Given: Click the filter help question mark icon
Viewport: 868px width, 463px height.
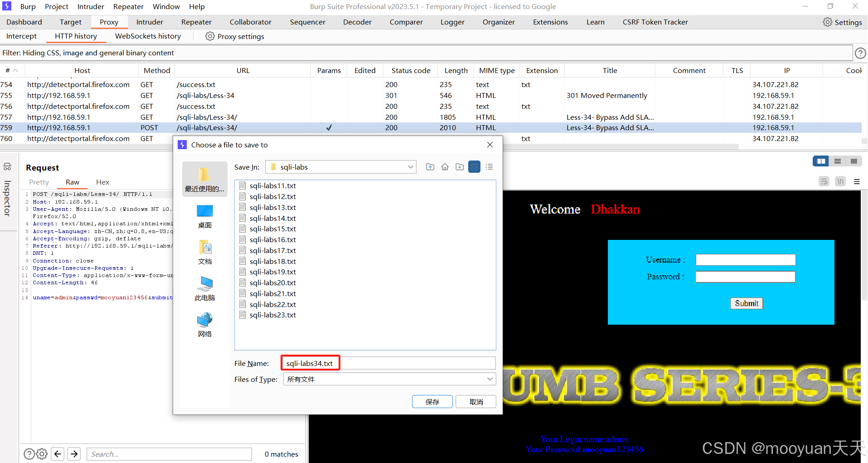Looking at the screenshot, I should (860, 53).
